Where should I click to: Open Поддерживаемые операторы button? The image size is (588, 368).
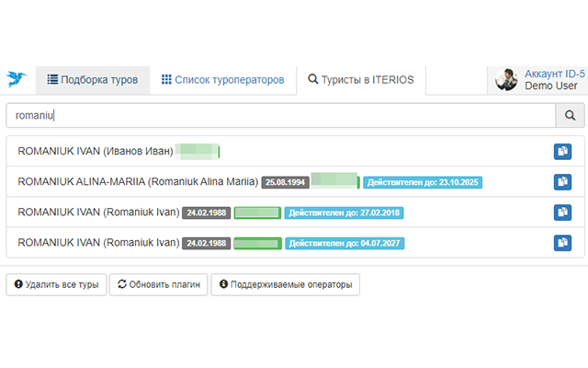tap(286, 284)
